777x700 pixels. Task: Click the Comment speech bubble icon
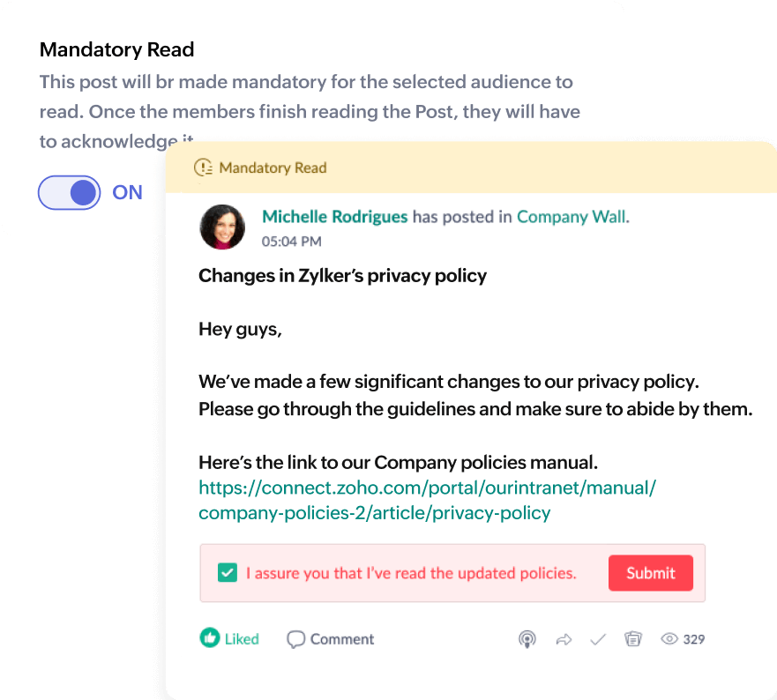(296, 639)
